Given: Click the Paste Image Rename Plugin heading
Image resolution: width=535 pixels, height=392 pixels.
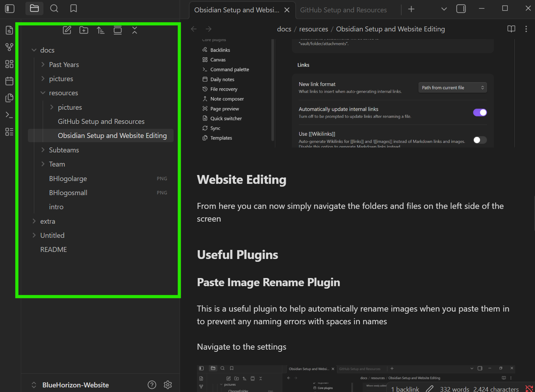Looking at the screenshot, I should [x=269, y=282].
